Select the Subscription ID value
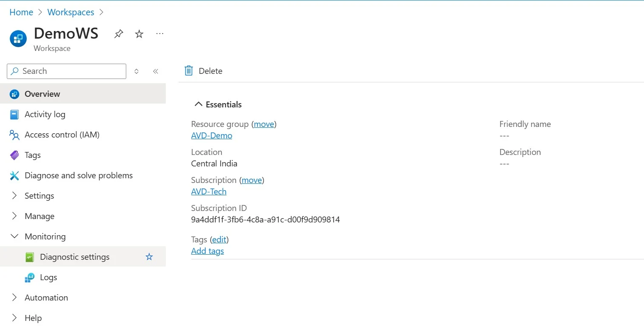 tap(265, 219)
